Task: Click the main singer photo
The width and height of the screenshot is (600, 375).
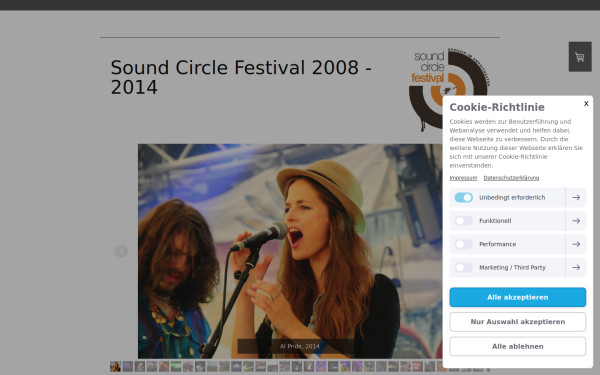Action: click(290, 251)
